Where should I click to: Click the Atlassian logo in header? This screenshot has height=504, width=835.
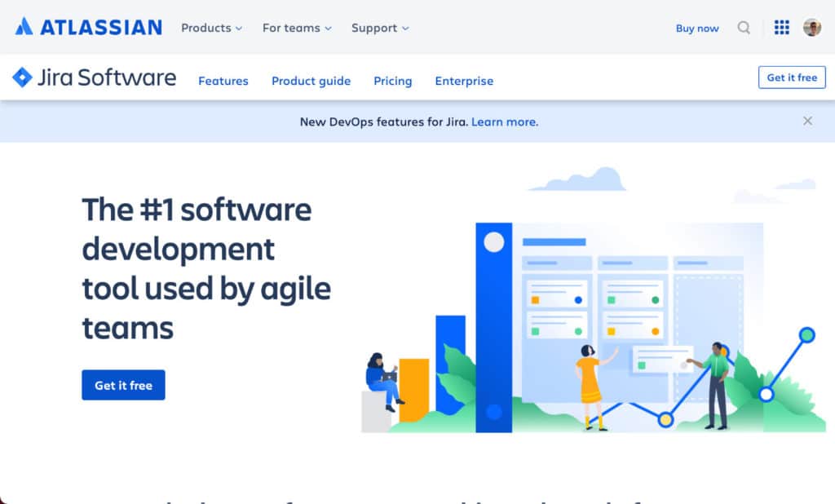88,27
